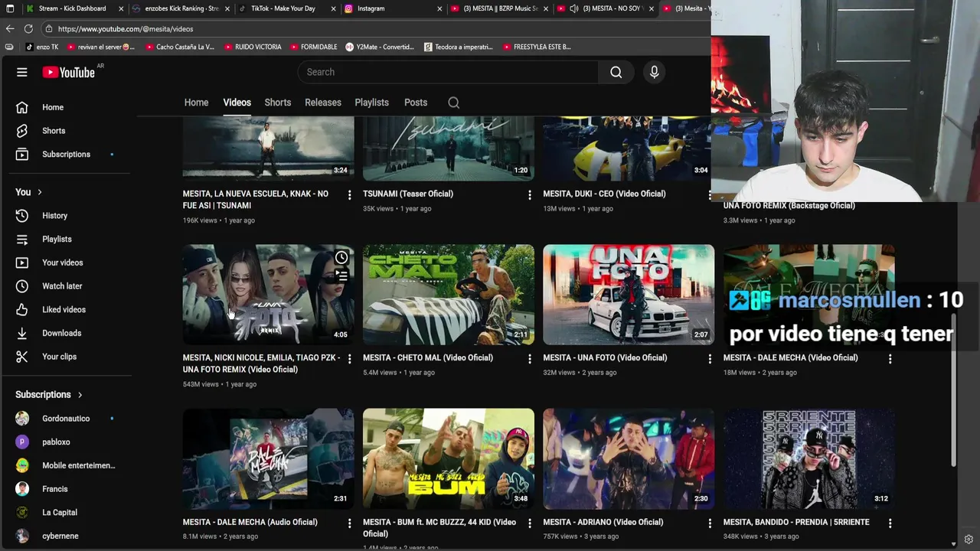Open options for UNA FOTO Video Oficial
Image resolution: width=980 pixels, height=551 pixels.
click(710, 359)
